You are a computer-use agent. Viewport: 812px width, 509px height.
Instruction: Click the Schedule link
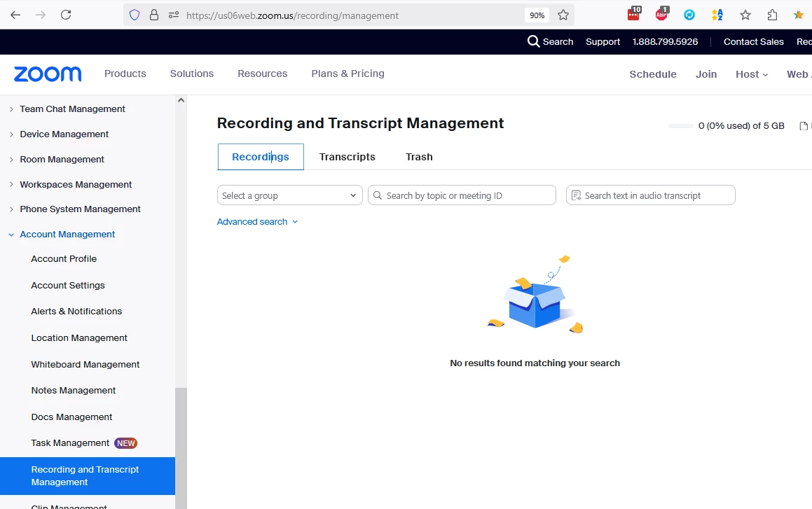[653, 74]
